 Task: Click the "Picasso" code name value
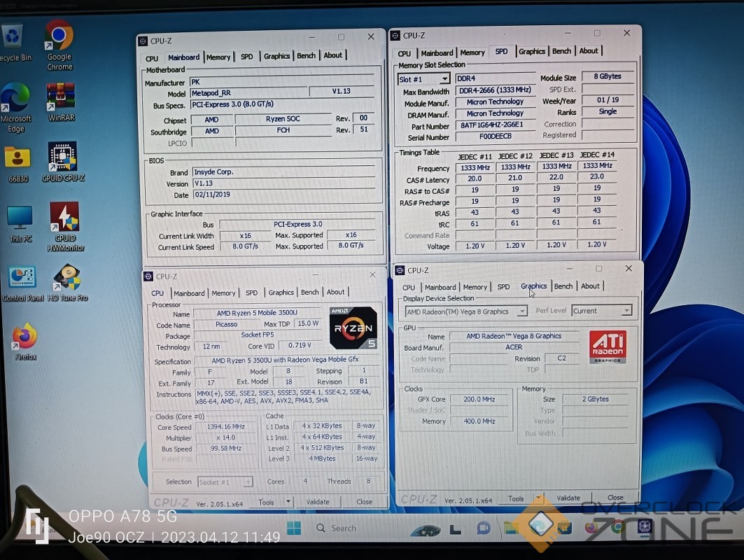point(226,324)
